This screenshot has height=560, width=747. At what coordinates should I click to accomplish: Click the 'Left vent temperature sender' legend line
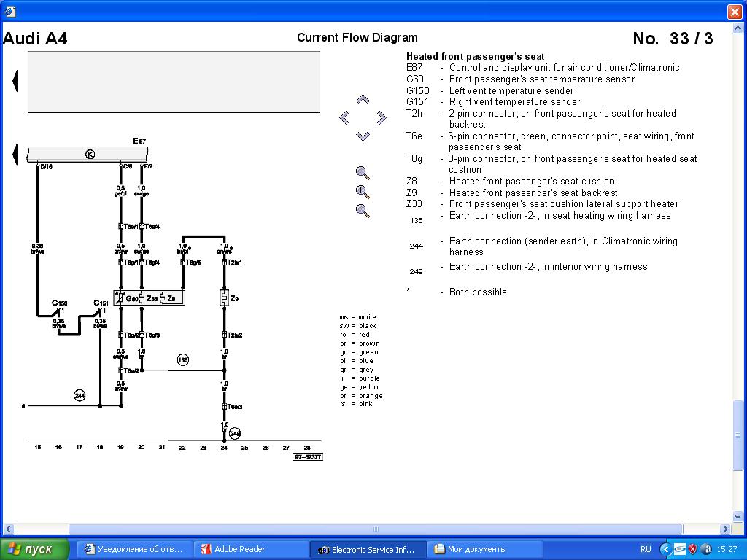pos(511,90)
